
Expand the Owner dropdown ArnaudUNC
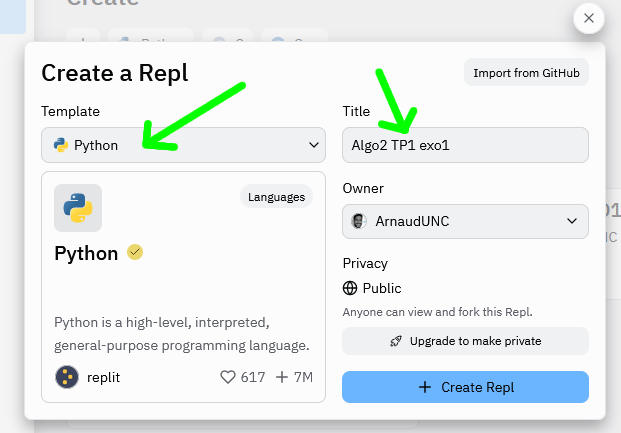point(465,221)
